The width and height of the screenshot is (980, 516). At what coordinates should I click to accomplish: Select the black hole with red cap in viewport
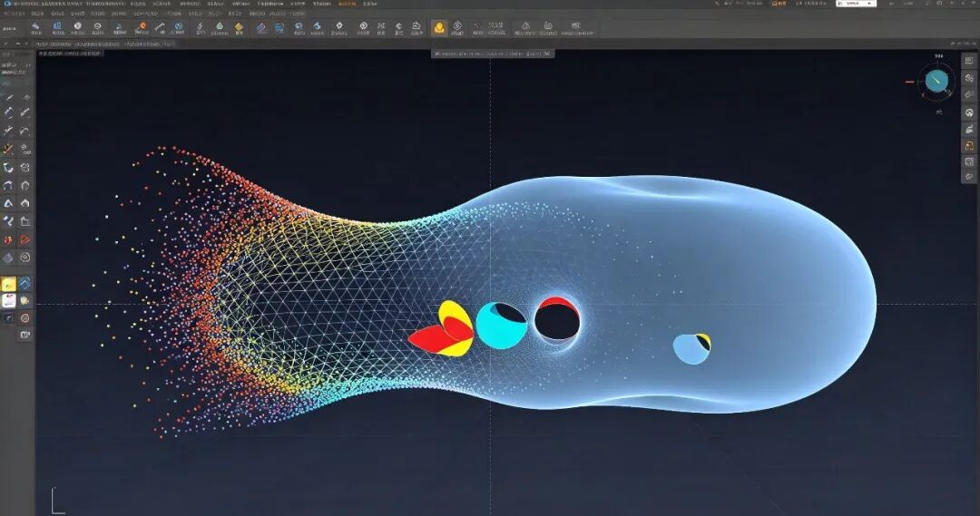pos(557,319)
